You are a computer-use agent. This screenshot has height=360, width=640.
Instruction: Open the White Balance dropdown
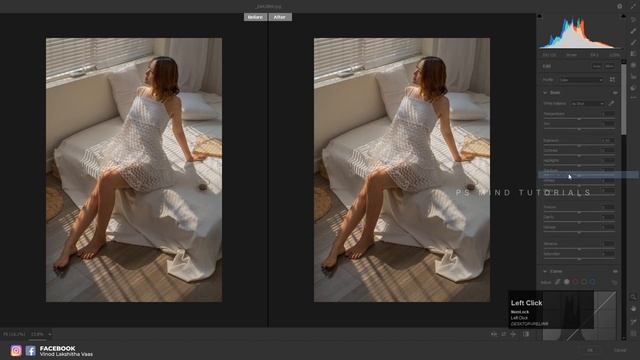tap(587, 104)
